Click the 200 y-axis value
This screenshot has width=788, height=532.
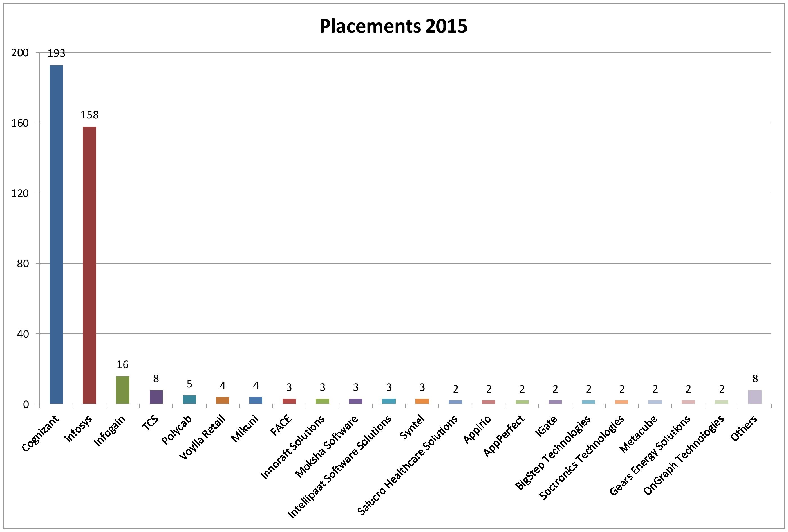20,53
